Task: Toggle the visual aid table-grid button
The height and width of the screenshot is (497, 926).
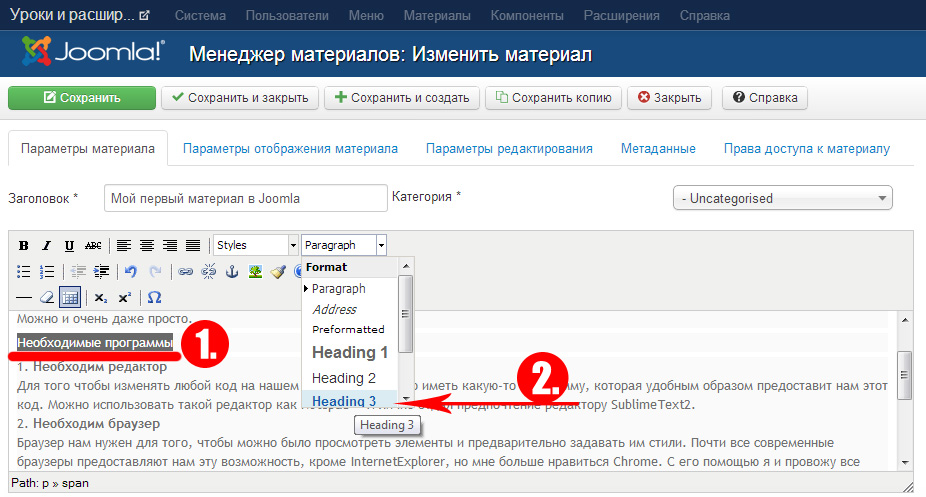Action: [x=69, y=297]
